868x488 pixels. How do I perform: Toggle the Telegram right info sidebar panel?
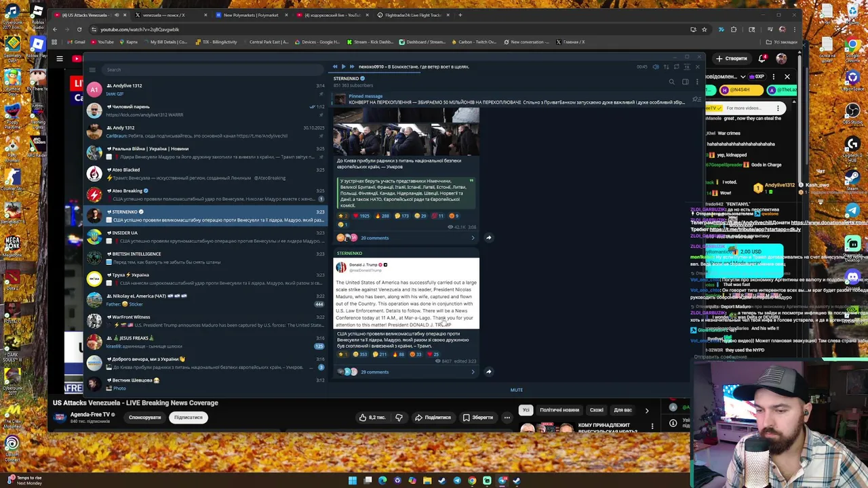[685, 82]
